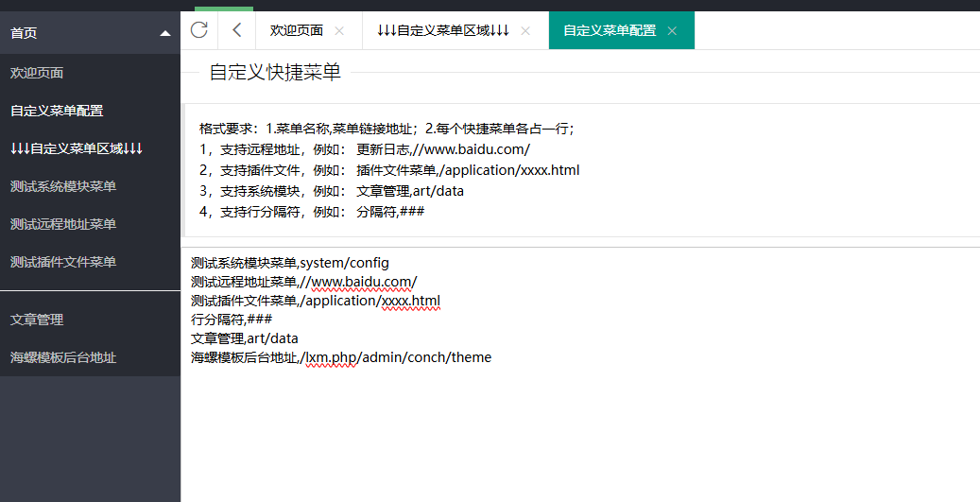The image size is (980, 502).
Task: Close the 欢迎页面 tab
Action: click(339, 30)
